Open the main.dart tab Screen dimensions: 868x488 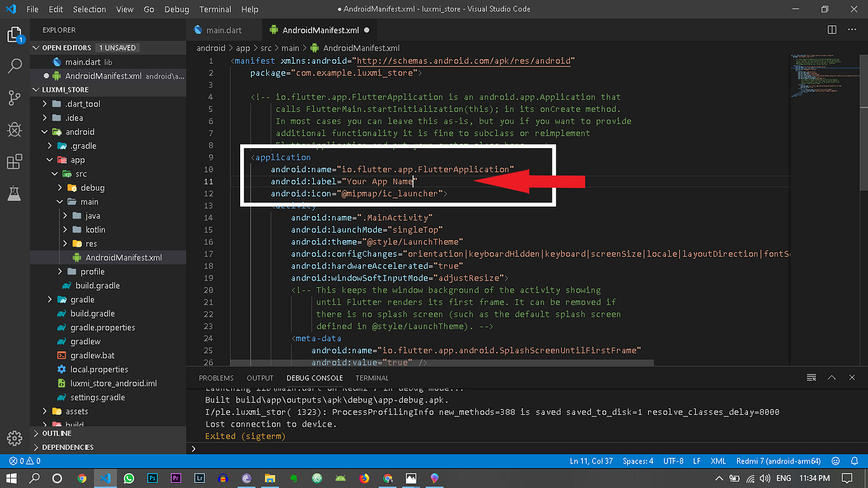click(224, 30)
